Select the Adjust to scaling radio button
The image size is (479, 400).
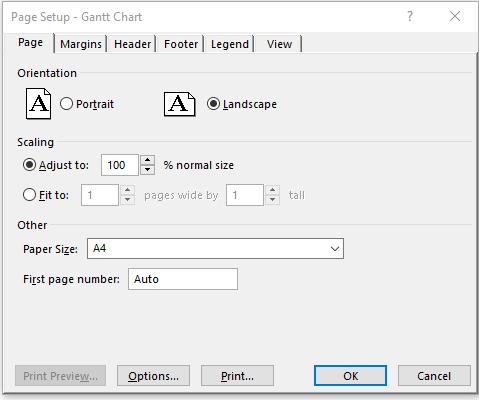pos(29,165)
